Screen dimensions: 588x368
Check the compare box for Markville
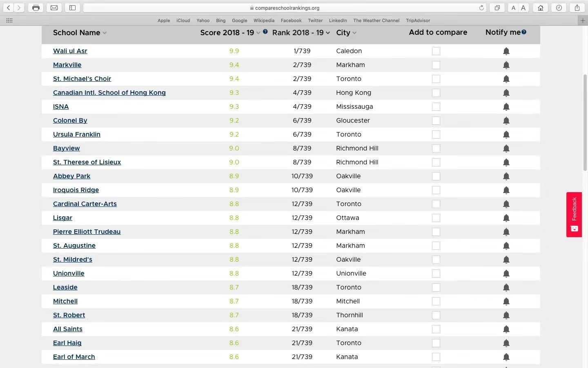click(436, 65)
